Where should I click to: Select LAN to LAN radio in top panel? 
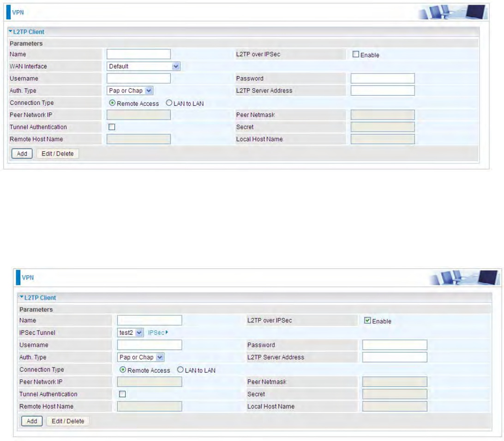click(x=169, y=103)
